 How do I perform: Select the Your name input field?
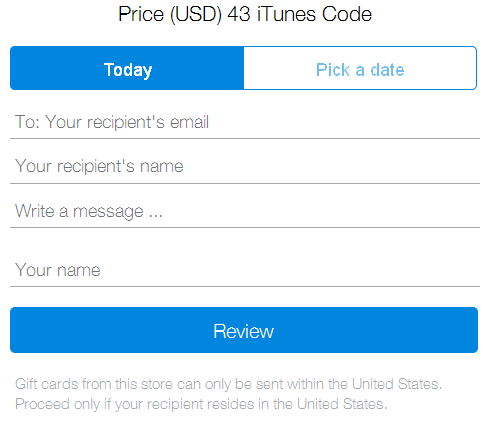(x=245, y=270)
